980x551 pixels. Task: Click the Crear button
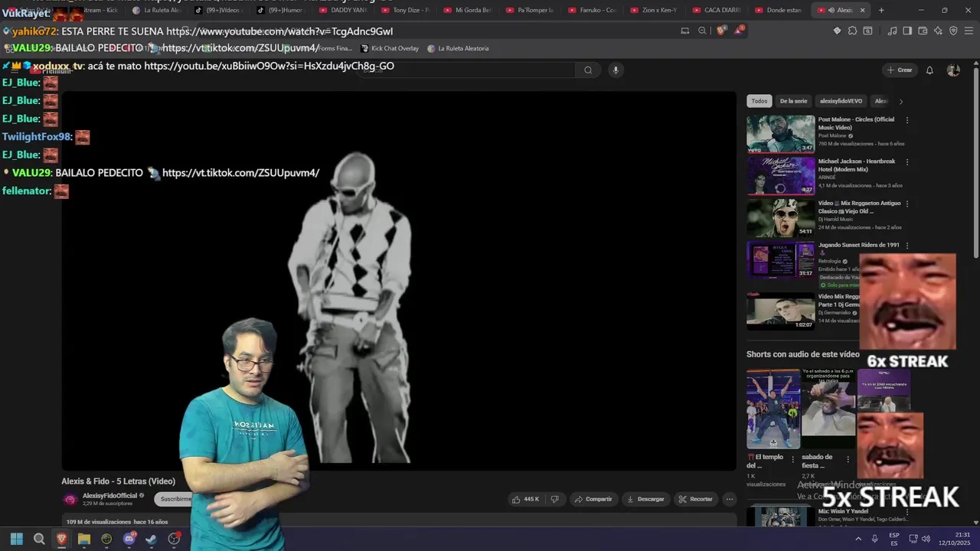[900, 70]
